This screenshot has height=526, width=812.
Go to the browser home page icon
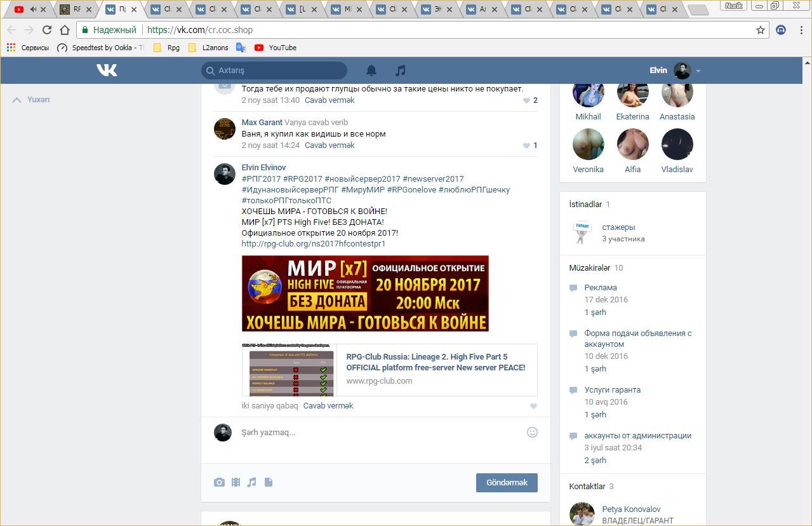[x=65, y=30]
